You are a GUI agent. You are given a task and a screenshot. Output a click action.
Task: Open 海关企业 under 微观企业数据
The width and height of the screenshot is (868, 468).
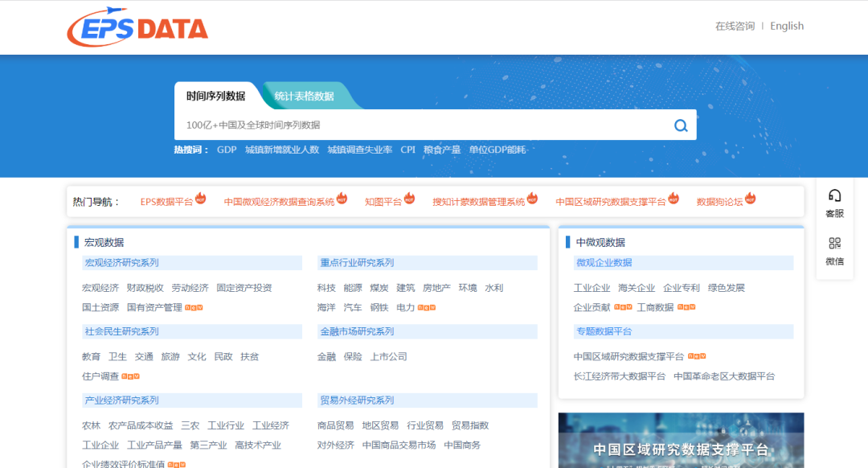pyautogui.click(x=637, y=288)
